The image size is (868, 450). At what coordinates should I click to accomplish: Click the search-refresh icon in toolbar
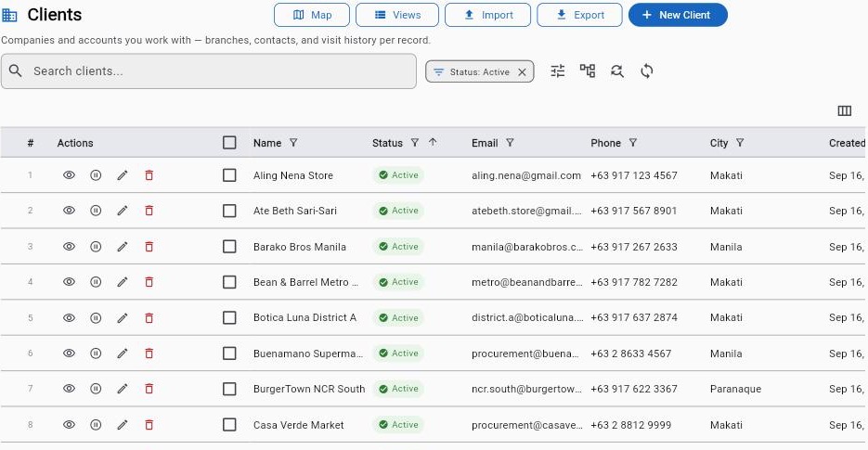point(617,71)
